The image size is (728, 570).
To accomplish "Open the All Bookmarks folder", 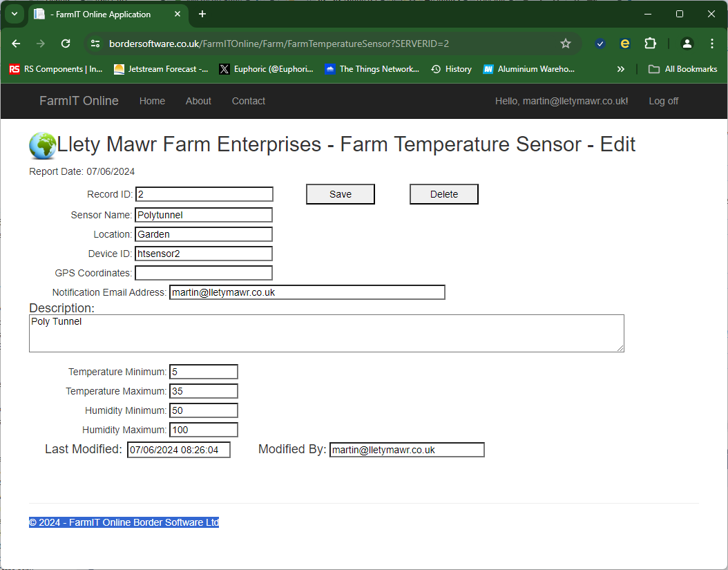I will click(683, 69).
